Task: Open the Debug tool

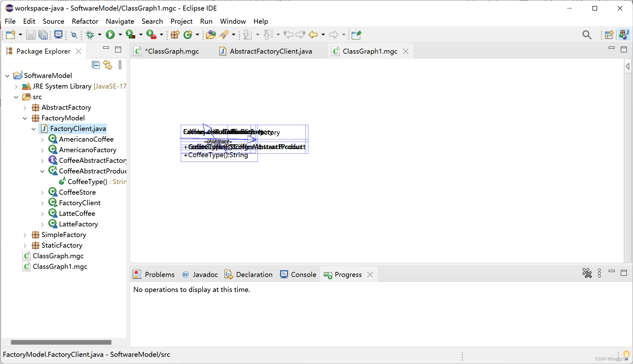Action: pos(90,35)
